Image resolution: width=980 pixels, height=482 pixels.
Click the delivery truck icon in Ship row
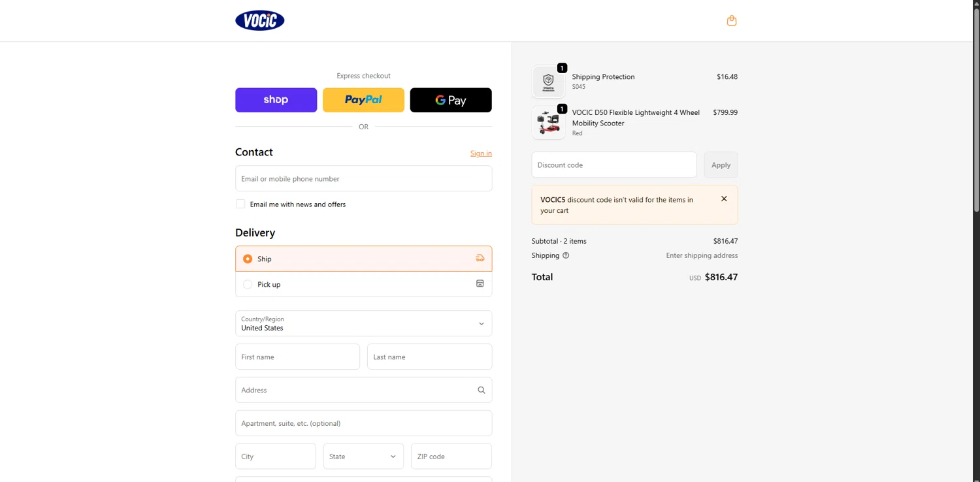pyautogui.click(x=480, y=259)
